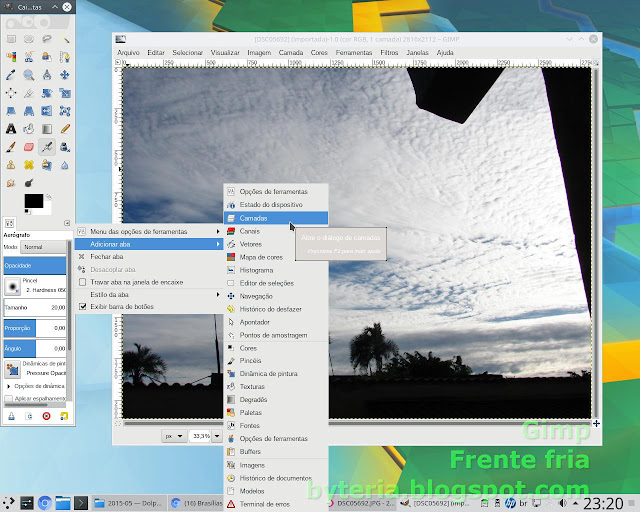
Task: Select the Text tool
Action: pos(11,129)
